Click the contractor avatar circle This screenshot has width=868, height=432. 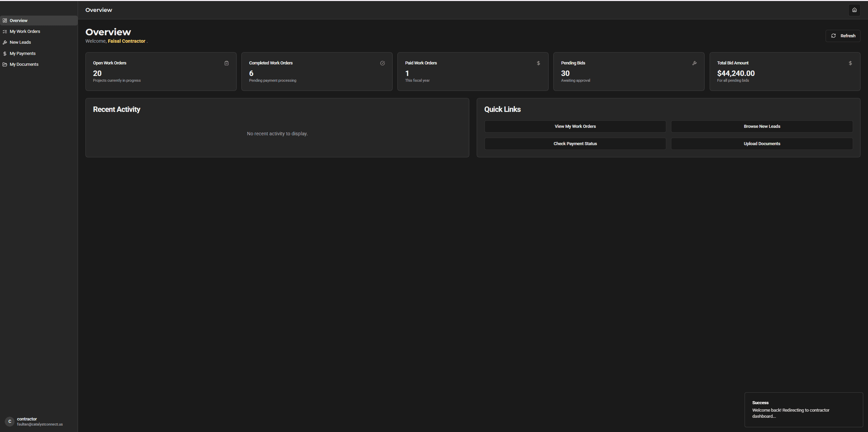(x=10, y=421)
